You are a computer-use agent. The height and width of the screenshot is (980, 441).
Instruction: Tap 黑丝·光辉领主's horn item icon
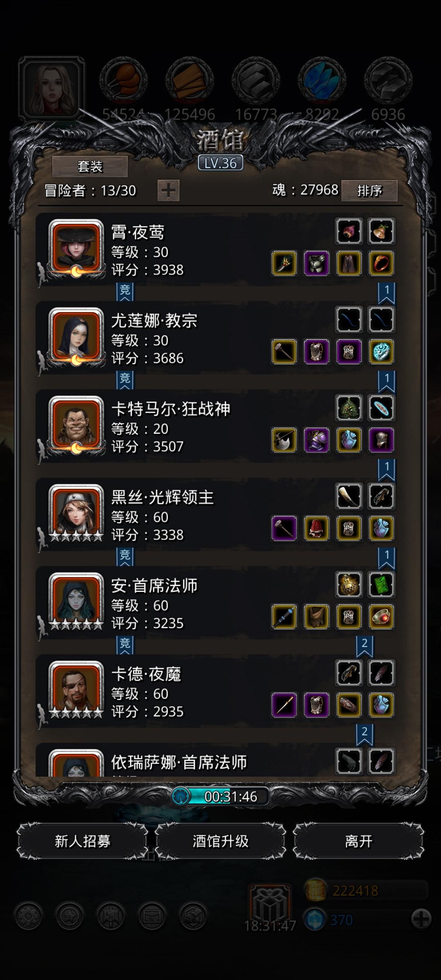click(x=349, y=497)
